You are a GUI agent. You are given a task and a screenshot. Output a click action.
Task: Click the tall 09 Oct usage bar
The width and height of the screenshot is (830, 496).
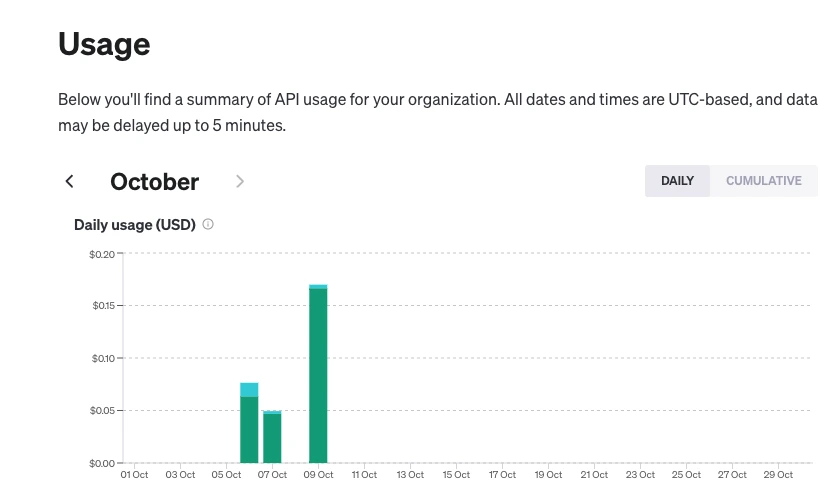click(x=318, y=375)
